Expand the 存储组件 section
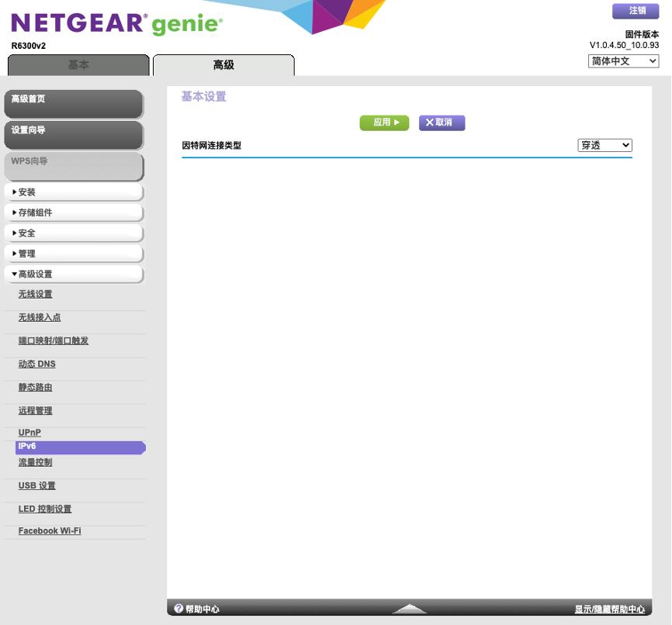 point(74,212)
